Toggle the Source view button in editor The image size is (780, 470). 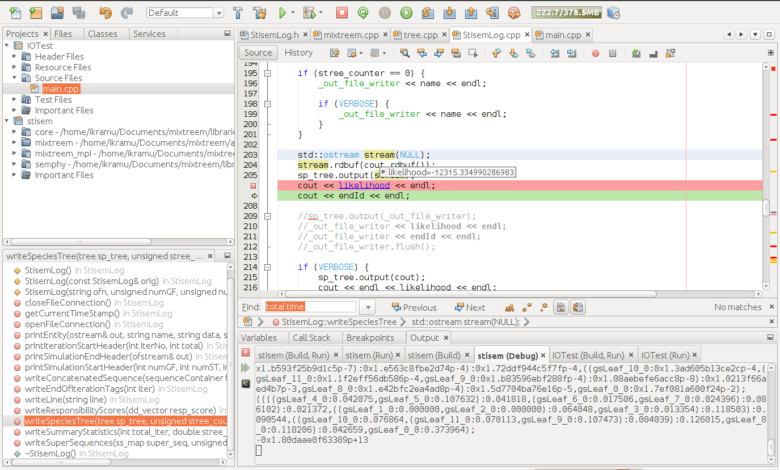[x=258, y=52]
